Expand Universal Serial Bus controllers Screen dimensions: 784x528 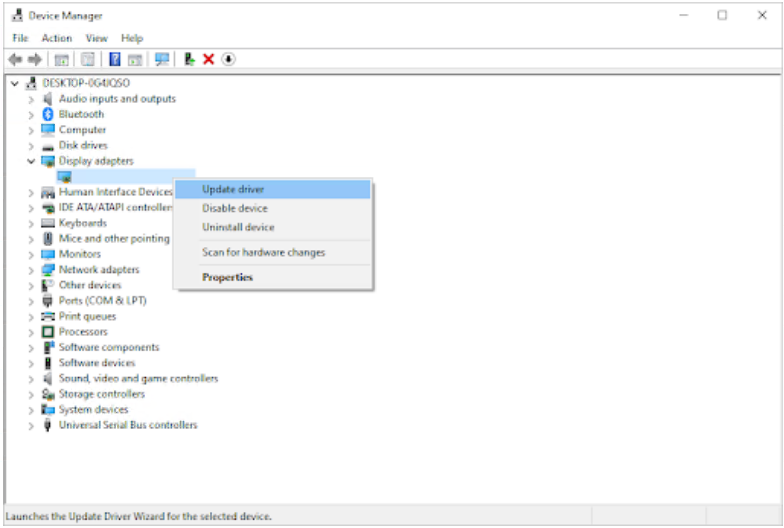click(32, 425)
